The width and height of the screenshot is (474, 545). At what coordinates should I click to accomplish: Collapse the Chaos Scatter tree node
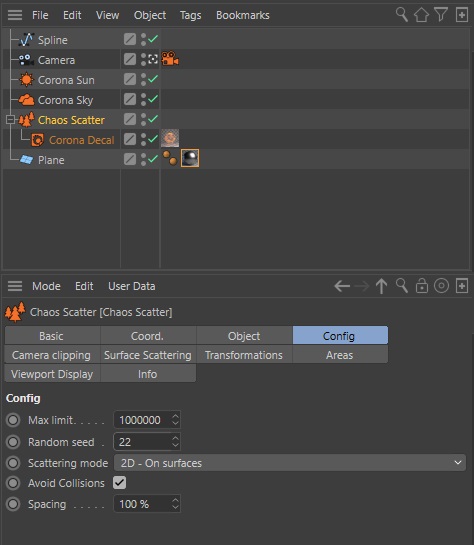coord(10,120)
